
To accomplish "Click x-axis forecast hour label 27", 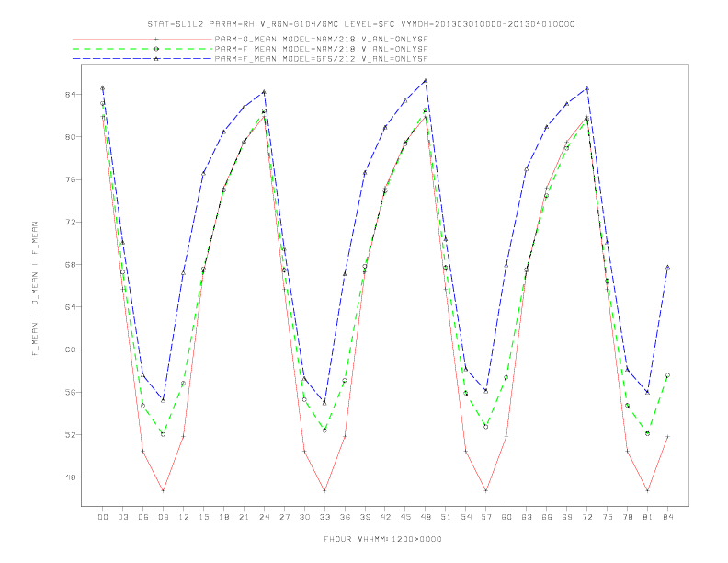I will [x=284, y=517].
